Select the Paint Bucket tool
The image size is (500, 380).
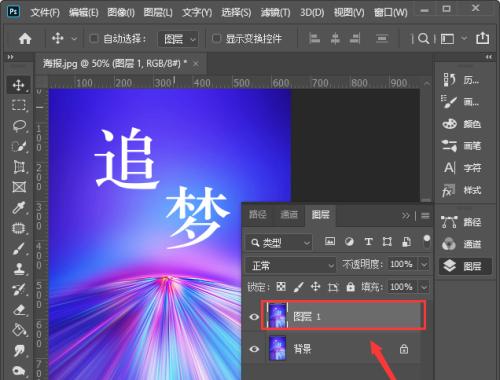(x=19, y=330)
